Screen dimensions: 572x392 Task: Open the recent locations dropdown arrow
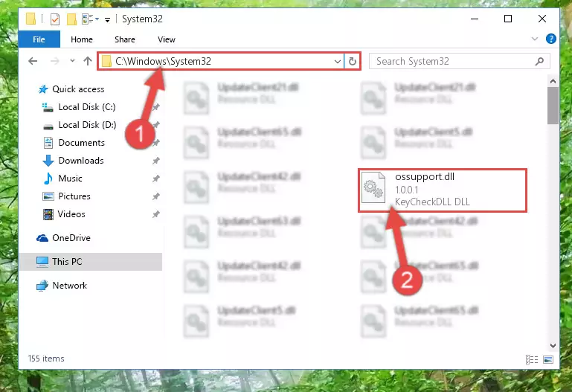[72, 61]
